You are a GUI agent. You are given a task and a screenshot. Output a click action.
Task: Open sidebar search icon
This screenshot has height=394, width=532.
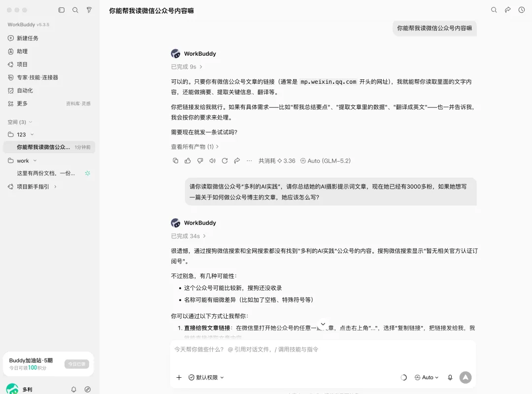(x=75, y=10)
